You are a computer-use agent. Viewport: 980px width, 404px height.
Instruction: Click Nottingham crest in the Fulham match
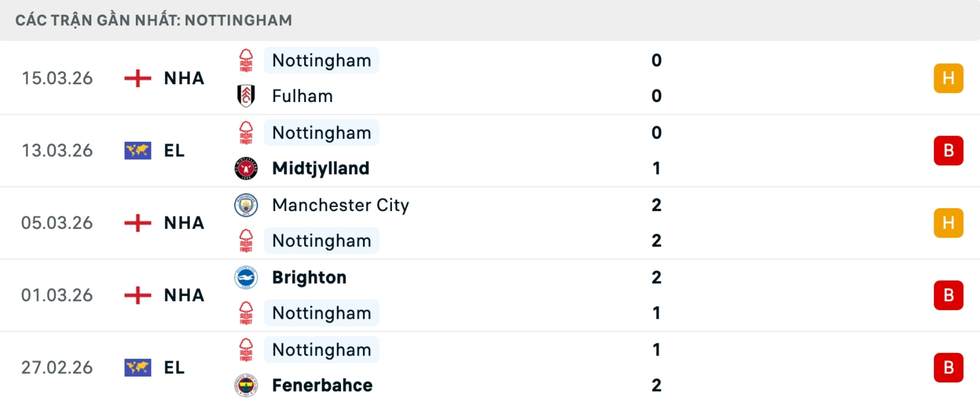tap(246, 60)
